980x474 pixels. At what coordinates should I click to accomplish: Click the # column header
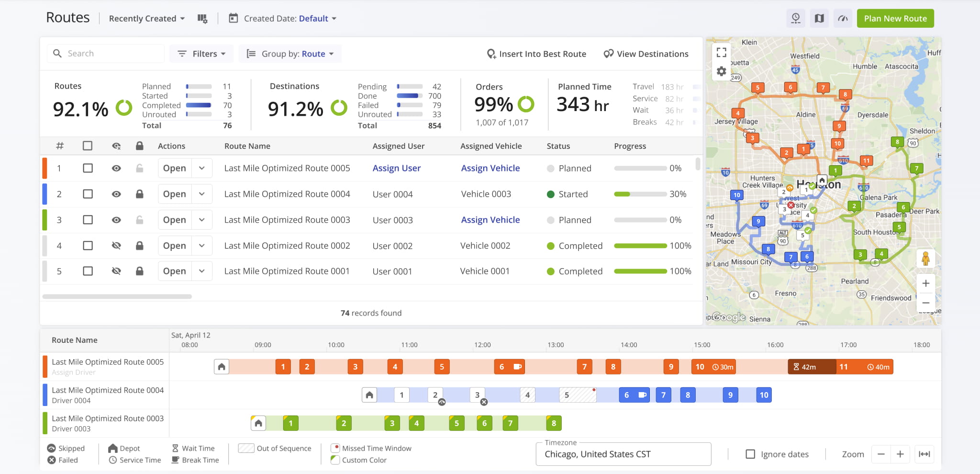coord(59,146)
